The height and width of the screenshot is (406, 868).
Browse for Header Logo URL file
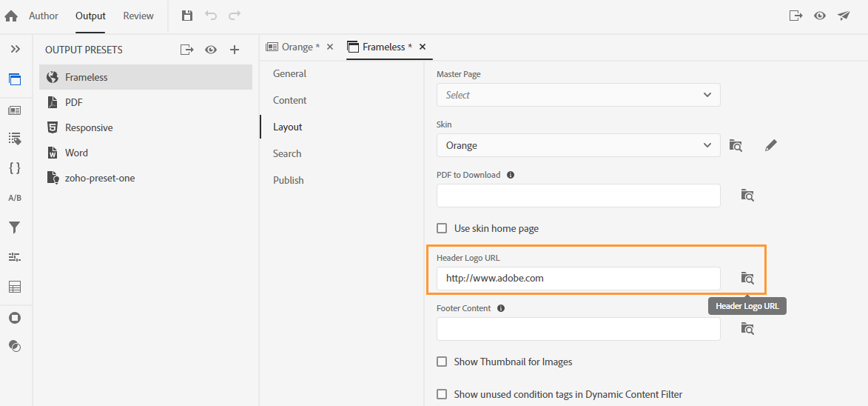[747, 279]
